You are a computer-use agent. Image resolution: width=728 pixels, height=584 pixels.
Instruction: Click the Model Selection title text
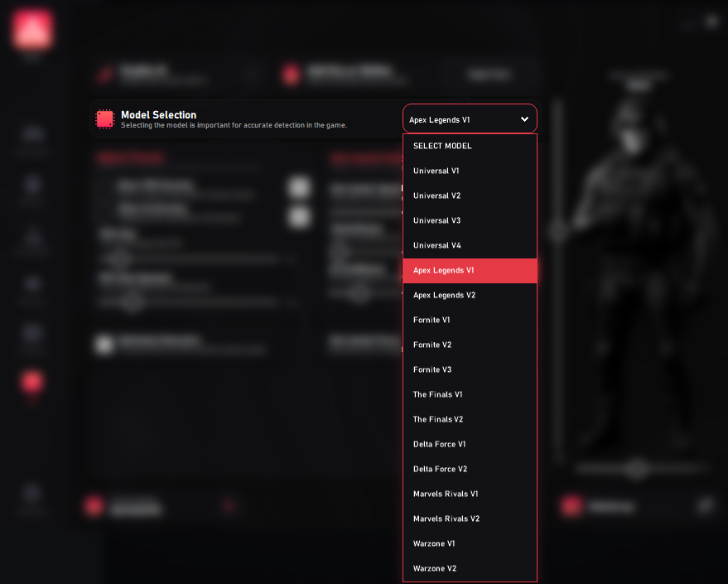coord(159,114)
